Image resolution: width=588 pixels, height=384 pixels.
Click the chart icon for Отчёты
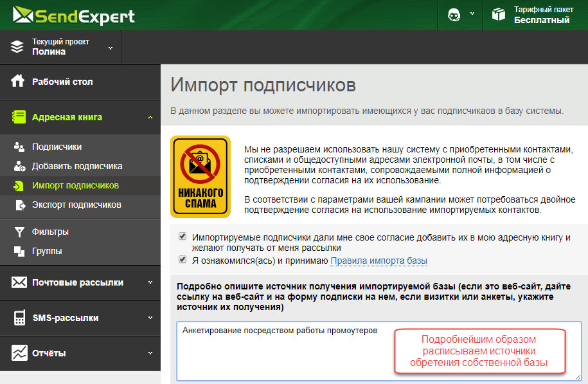pos(19,353)
